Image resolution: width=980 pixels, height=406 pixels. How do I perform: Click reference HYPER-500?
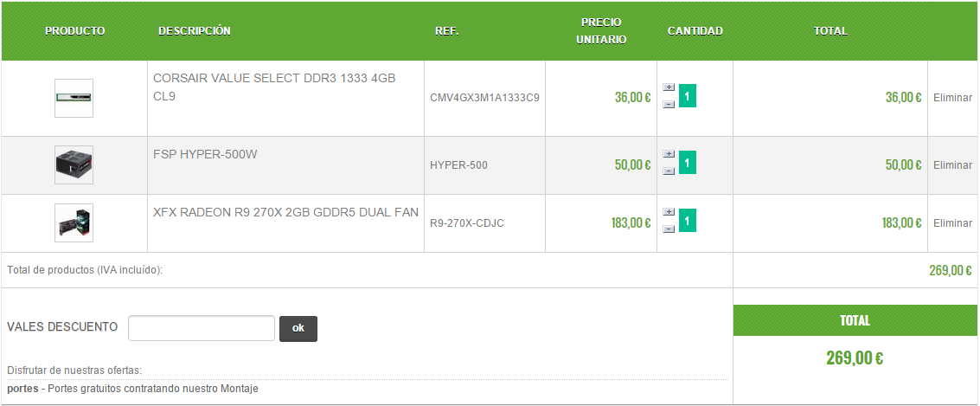[458, 165]
